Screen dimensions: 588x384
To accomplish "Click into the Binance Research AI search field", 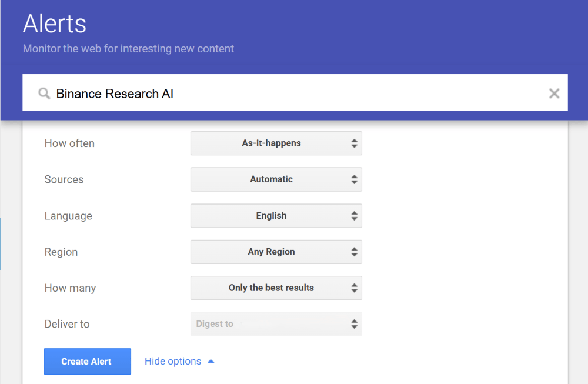I will pos(294,94).
